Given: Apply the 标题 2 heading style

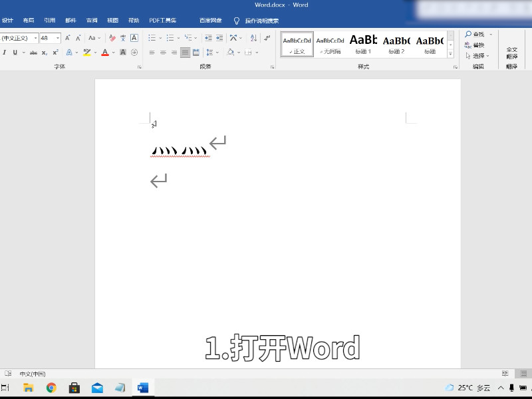Looking at the screenshot, I should pos(396,44).
